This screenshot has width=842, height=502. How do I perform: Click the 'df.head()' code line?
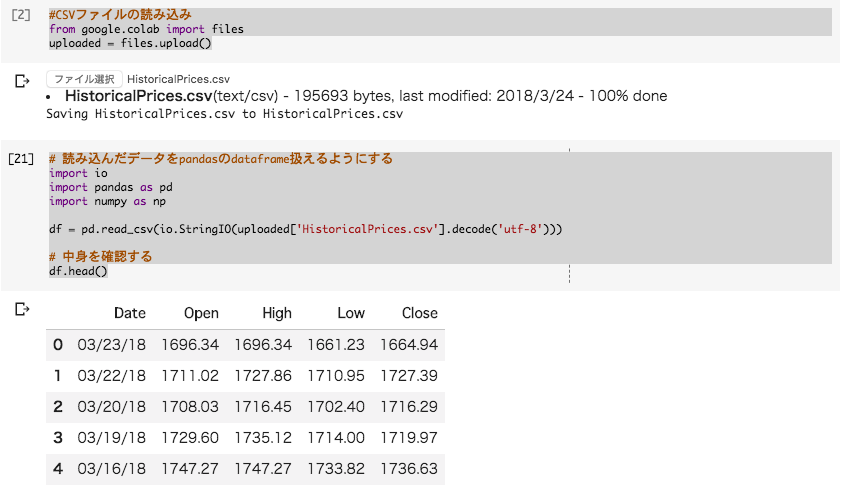click(x=78, y=271)
